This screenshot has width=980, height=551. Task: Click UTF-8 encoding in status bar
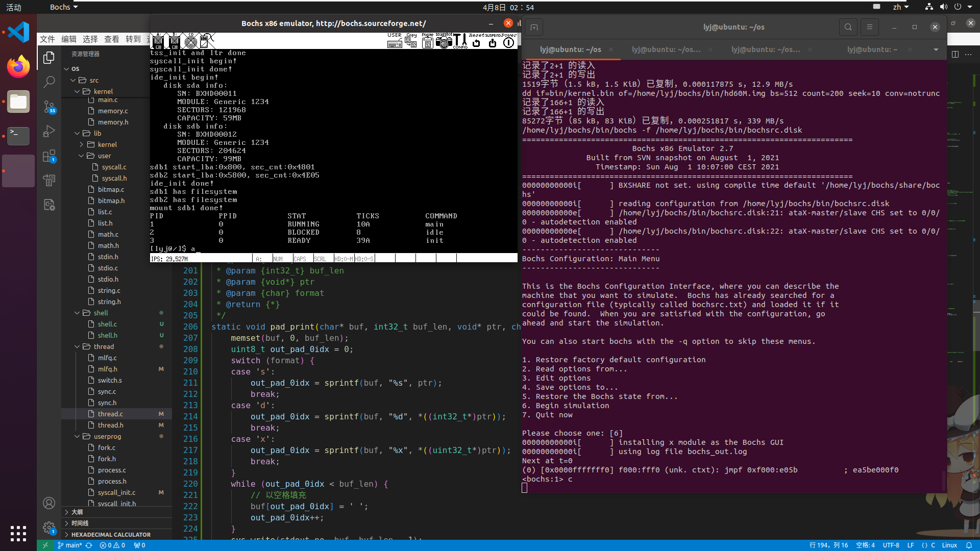891,545
